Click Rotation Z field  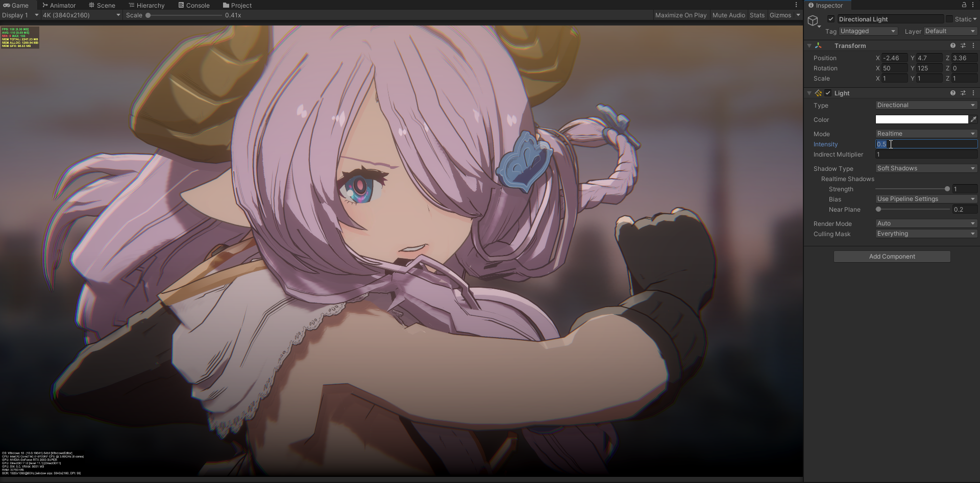coord(964,68)
